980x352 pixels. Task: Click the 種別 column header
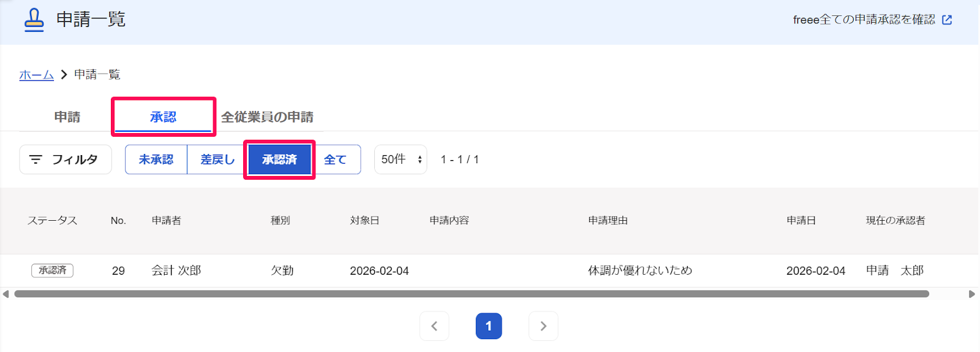point(281,220)
